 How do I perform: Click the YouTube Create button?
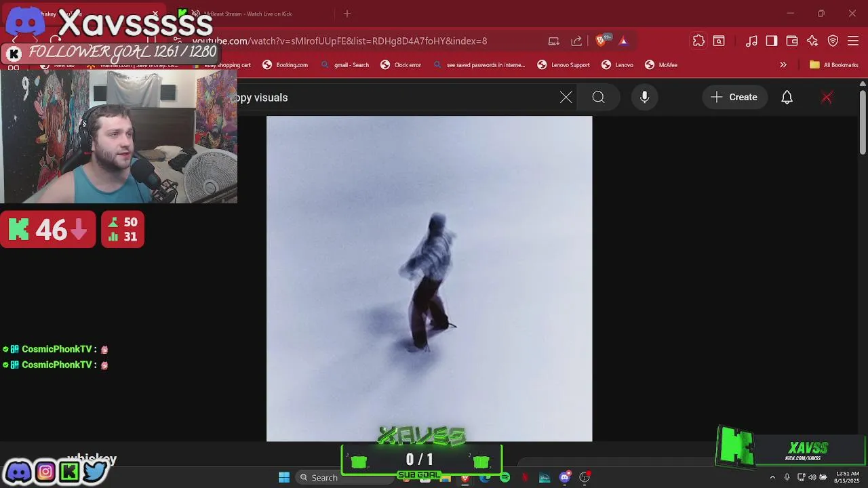[x=734, y=98]
